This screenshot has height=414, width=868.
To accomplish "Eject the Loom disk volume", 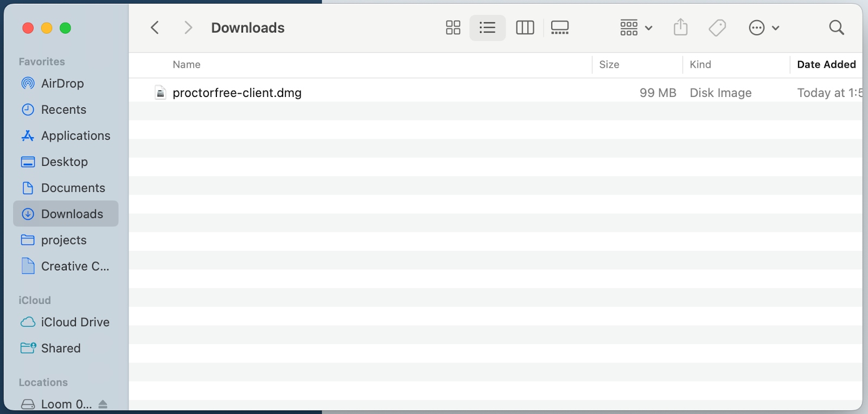I will (103, 404).
